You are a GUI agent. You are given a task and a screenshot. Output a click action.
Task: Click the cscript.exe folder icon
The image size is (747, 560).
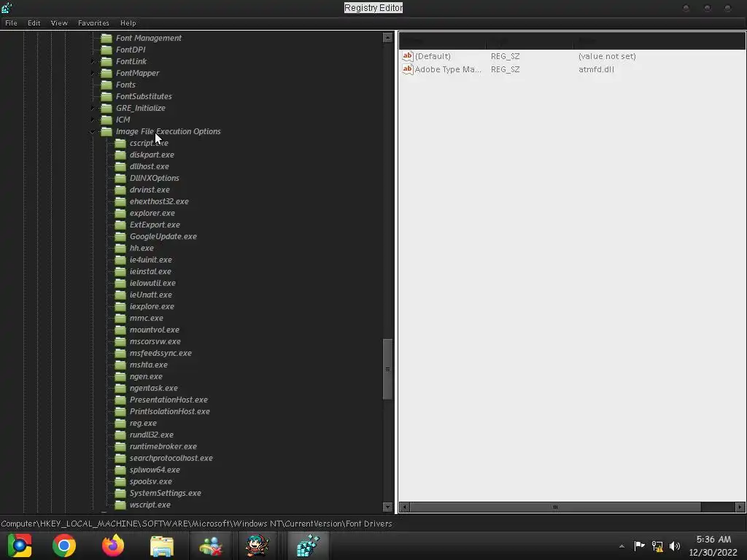(x=120, y=143)
